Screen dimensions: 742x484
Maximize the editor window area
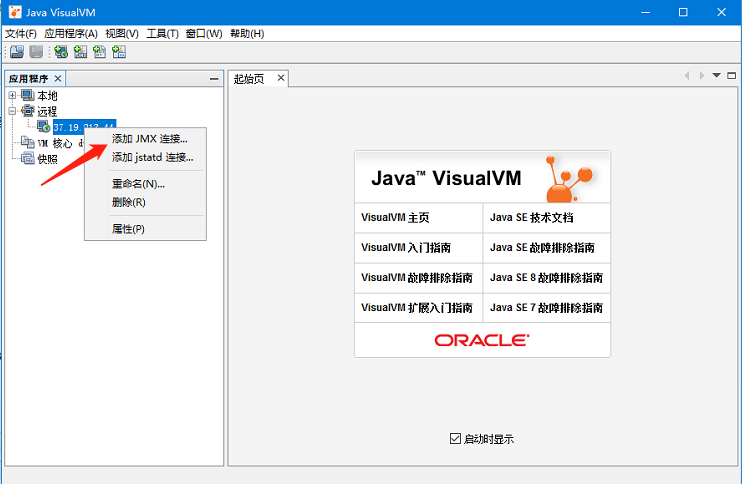732,76
